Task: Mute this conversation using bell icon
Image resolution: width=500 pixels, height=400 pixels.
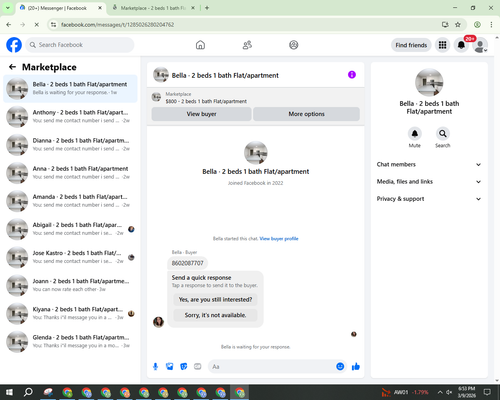Action: point(415,134)
